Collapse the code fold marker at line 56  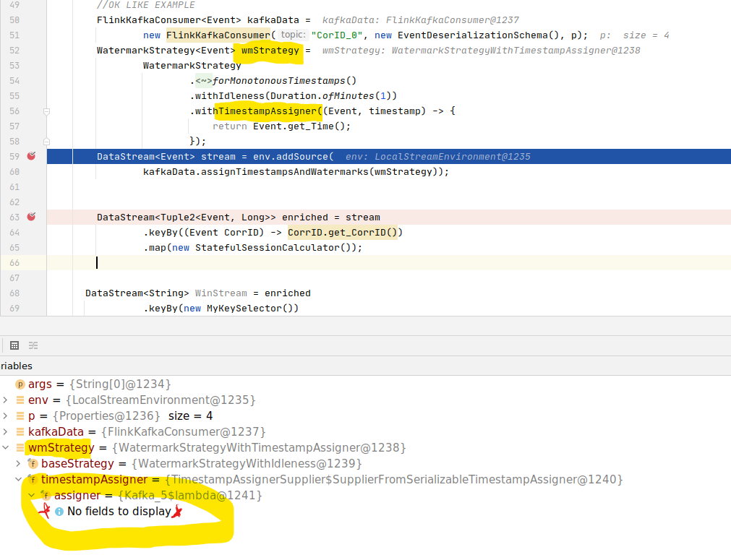[46, 111]
